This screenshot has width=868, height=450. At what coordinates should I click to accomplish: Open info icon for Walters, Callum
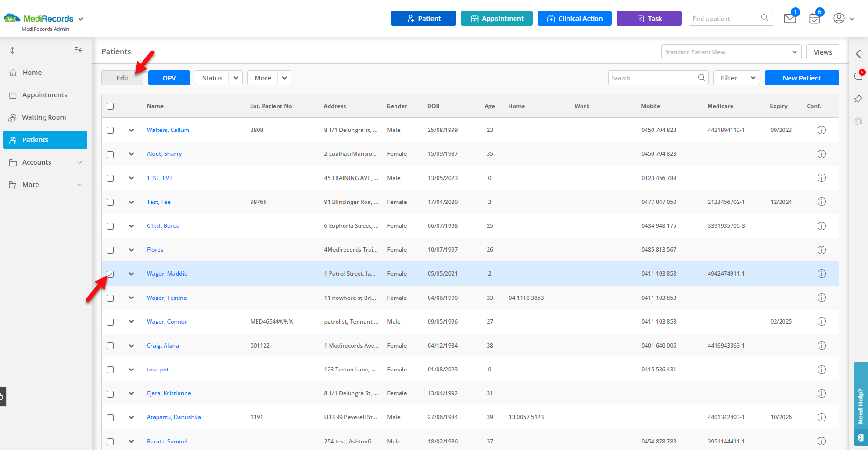(x=821, y=130)
